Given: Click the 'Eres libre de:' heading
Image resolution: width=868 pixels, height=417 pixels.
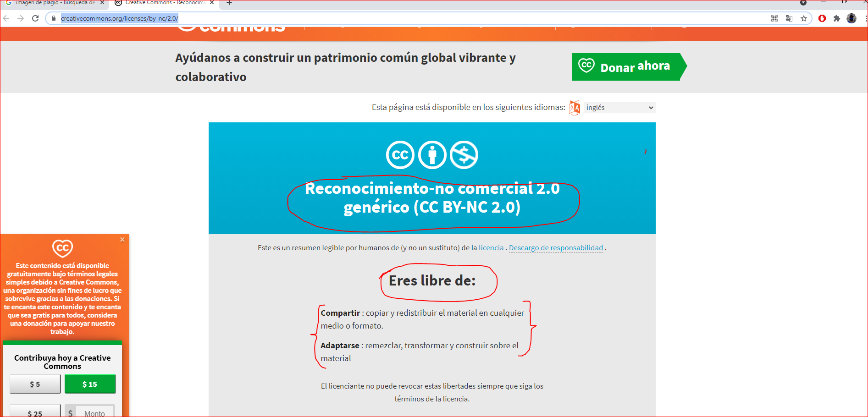Looking at the screenshot, I should [432, 280].
